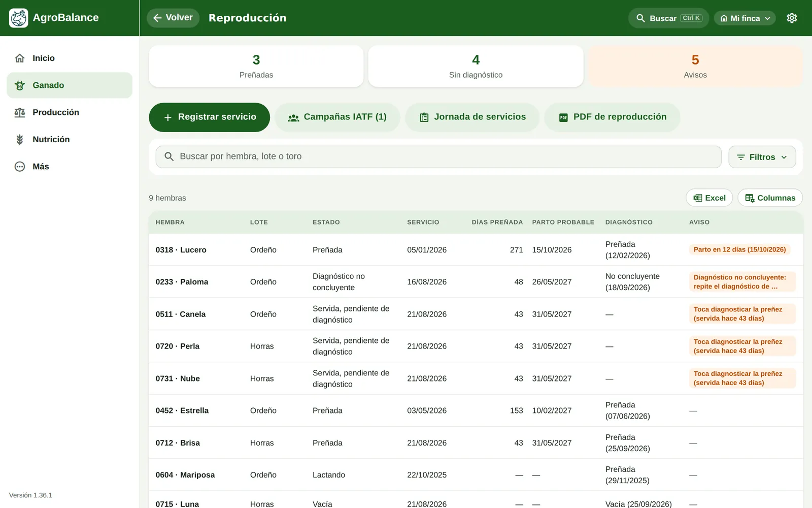Export table with Excel button

709,198
